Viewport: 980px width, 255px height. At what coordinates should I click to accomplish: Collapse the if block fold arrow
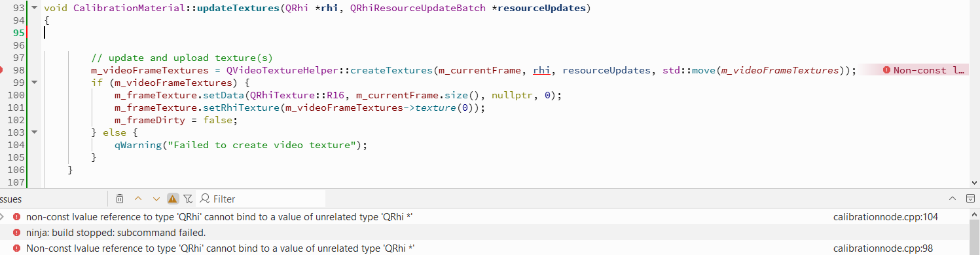[35, 83]
